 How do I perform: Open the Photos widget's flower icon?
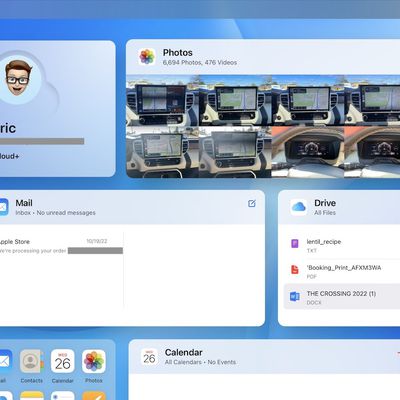[147, 57]
